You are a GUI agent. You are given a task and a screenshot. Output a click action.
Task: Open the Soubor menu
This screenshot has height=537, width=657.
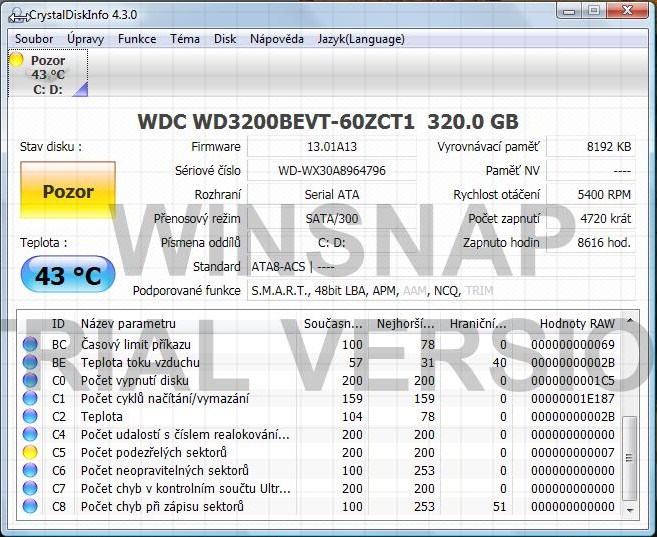pyautogui.click(x=34, y=39)
